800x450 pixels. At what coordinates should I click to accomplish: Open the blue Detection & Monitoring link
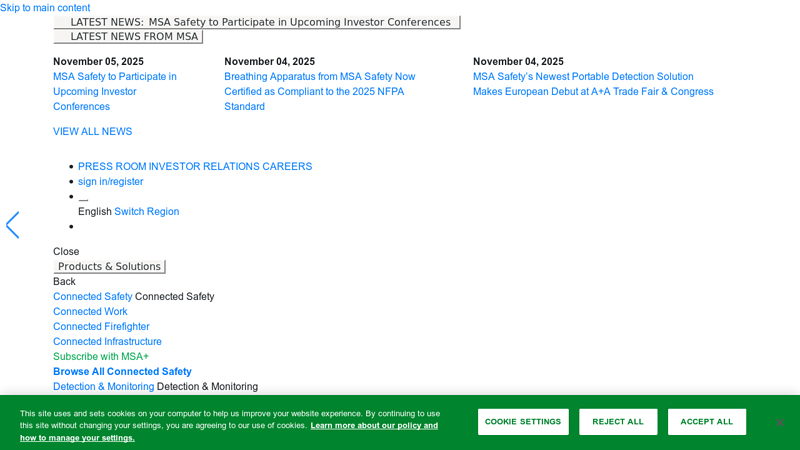[x=104, y=387]
